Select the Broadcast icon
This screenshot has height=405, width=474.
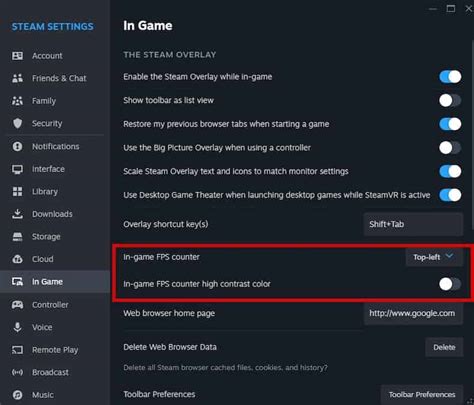point(17,372)
